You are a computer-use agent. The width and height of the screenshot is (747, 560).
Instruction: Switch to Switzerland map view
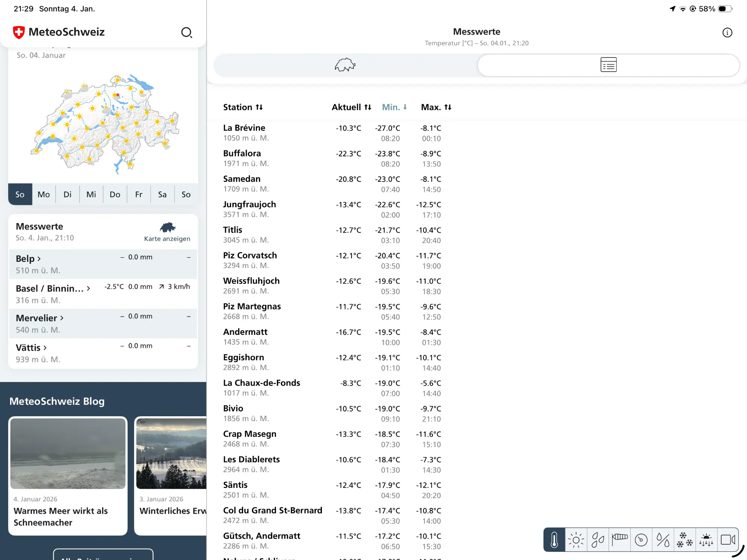point(345,65)
